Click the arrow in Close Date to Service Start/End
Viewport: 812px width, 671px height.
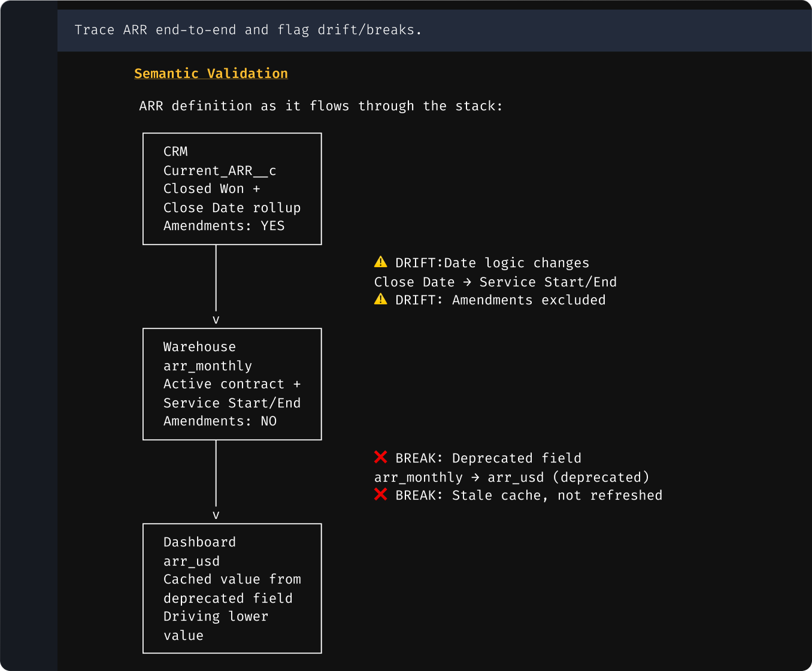click(468, 282)
